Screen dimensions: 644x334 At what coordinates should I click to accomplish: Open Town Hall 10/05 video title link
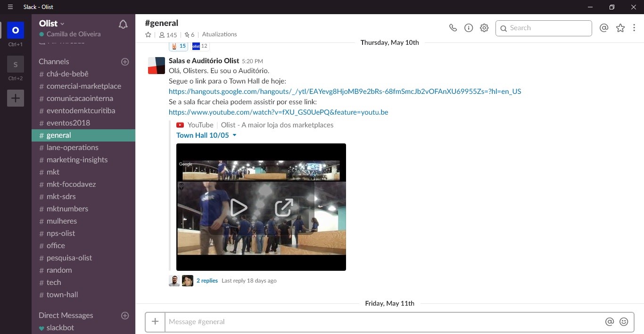point(203,135)
